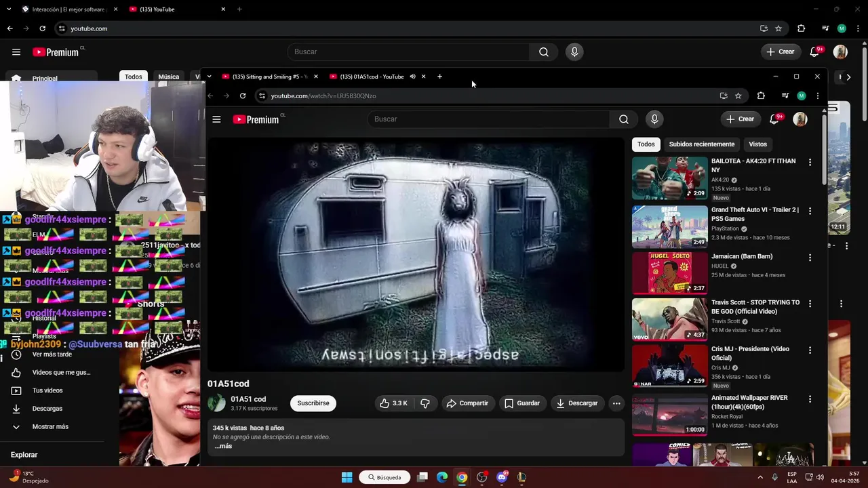The width and height of the screenshot is (868, 488).
Task: Open more actions ellipsis below the video
Action: click(616, 403)
